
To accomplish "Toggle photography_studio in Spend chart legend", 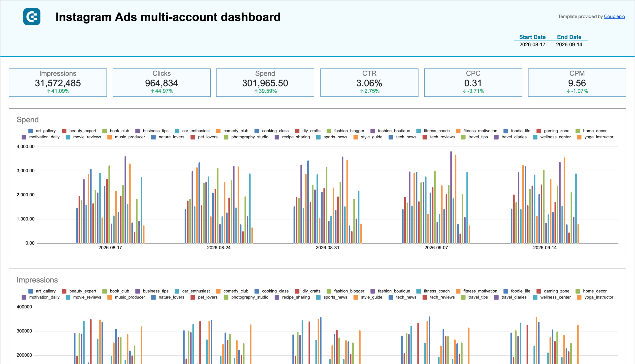I will click(246, 137).
